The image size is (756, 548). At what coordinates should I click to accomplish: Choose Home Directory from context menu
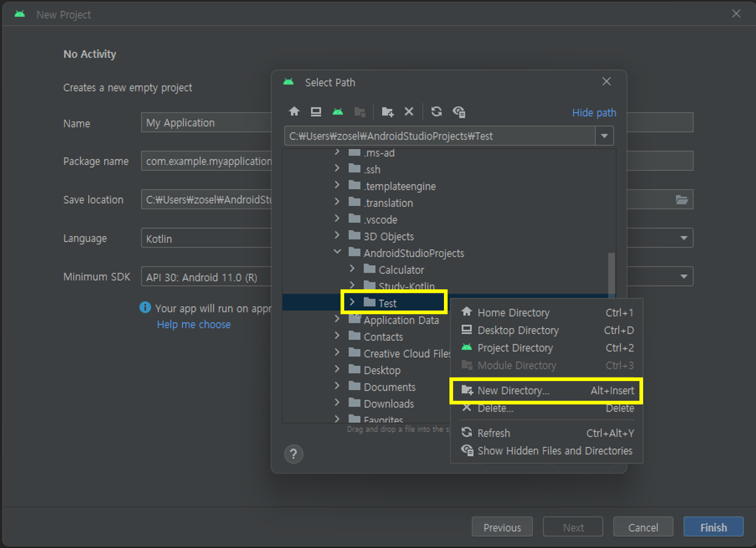tap(547, 313)
